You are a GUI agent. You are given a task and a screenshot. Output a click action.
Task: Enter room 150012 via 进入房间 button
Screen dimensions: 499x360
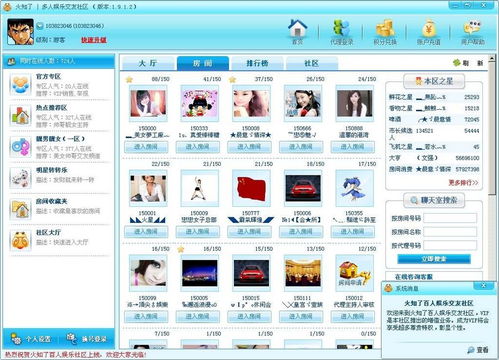click(353, 316)
